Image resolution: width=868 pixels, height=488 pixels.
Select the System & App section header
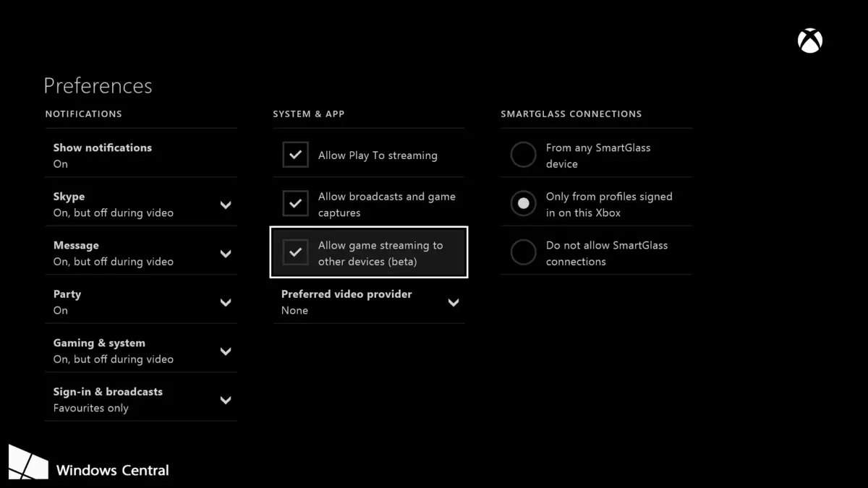point(308,114)
